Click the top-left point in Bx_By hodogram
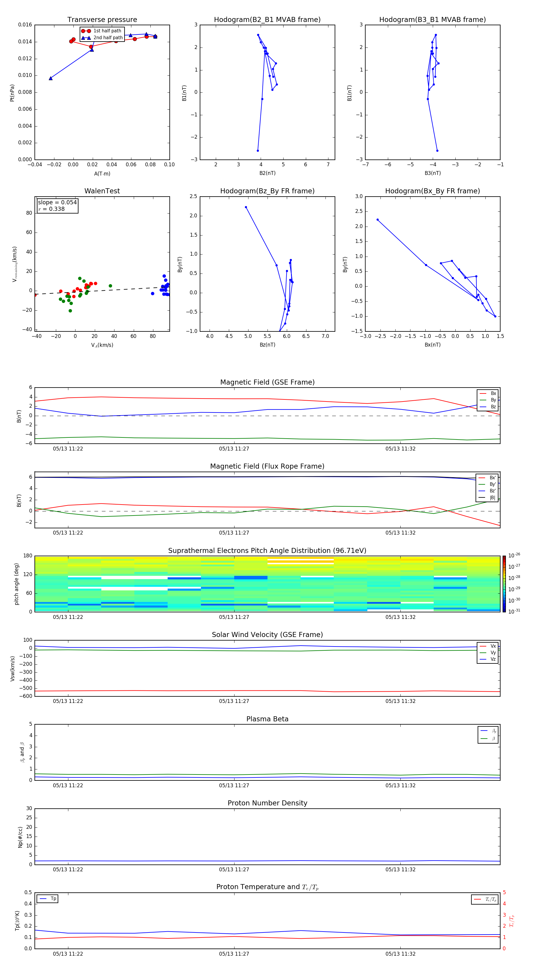 (x=377, y=219)
